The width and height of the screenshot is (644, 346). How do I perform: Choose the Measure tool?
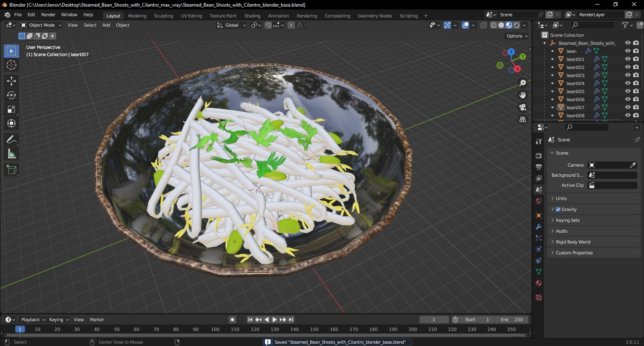click(11, 154)
